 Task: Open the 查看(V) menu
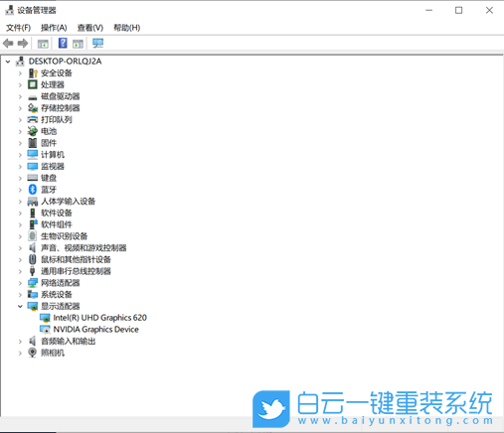[90, 28]
